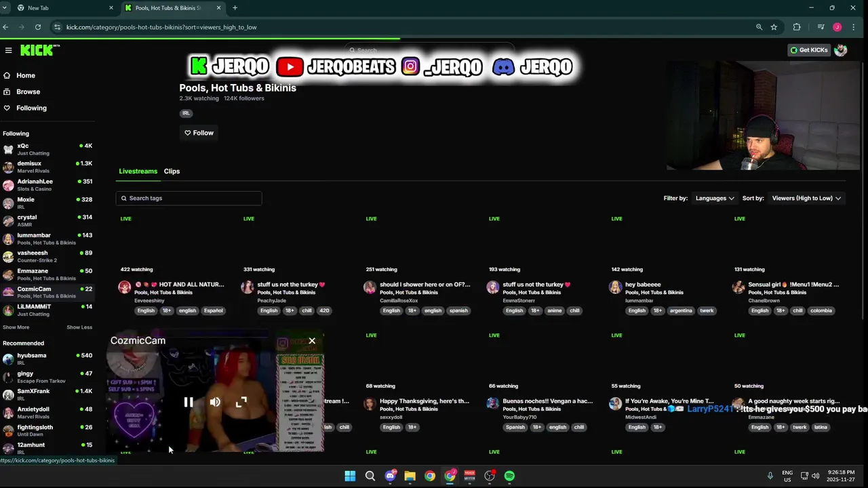Image resolution: width=868 pixels, height=488 pixels.
Task: Expand Following list with Show More
Action: [16, 327]
